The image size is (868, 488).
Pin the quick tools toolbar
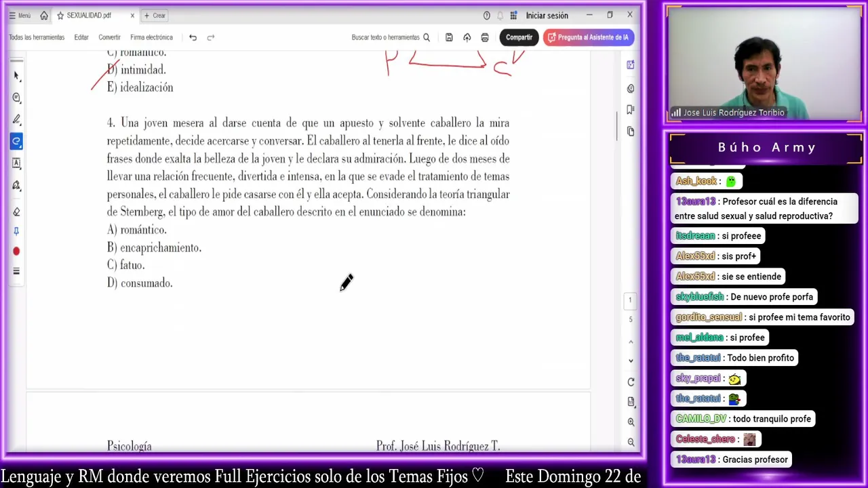(x=16, y=231)
